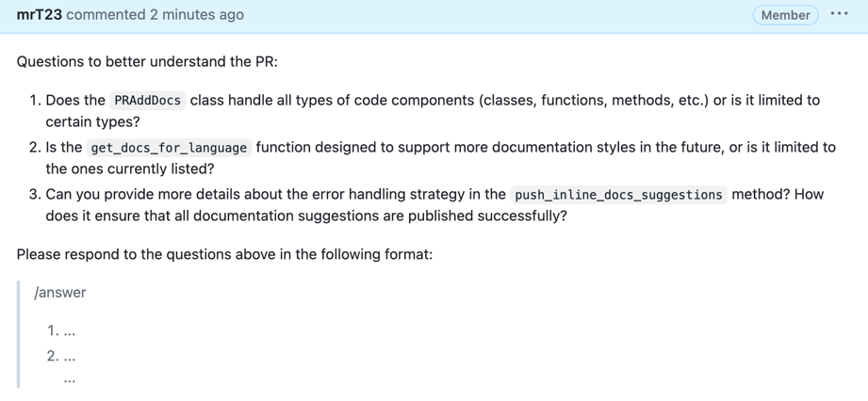Click the /answer text in the quote
Viewport: 868px width, 401px height.
click(60, 293)
